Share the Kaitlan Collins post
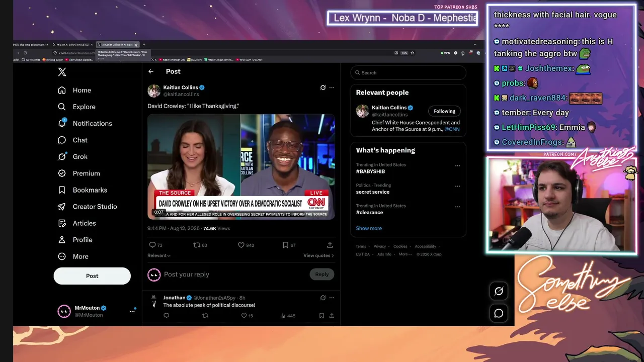Viewport: 644px width, 362px height. pyautogui.click(x=330, y=245)
